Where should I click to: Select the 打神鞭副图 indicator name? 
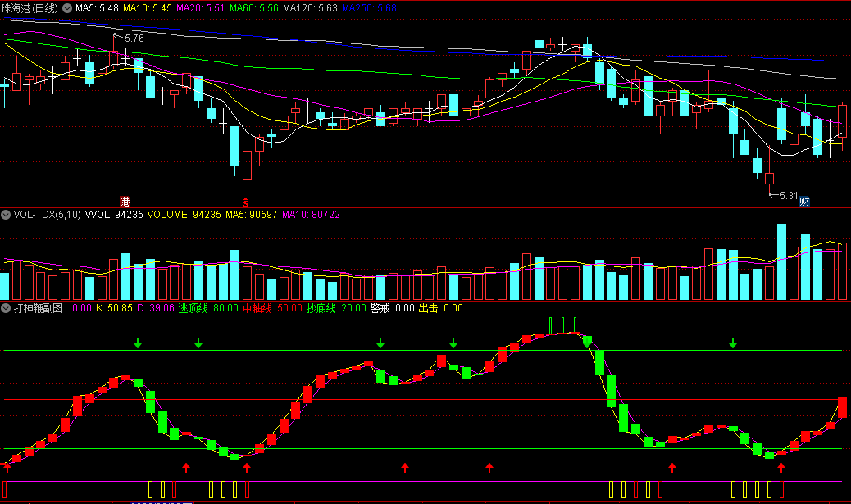click(38, 308)
